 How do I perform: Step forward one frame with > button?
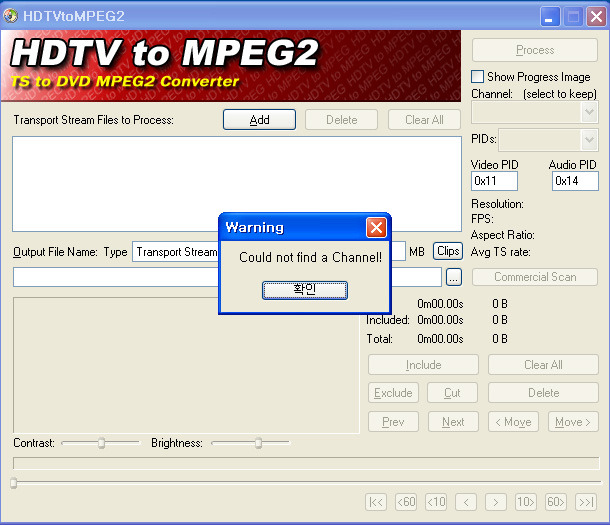click(x=496, y=502)
